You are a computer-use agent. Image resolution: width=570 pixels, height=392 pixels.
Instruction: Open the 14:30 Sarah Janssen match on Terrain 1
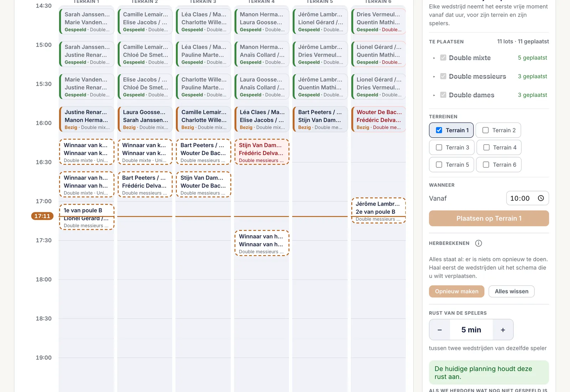tap(87, 22)
